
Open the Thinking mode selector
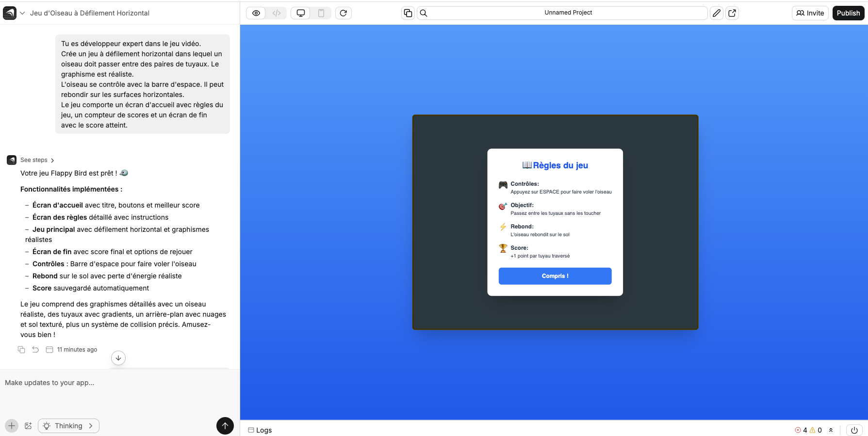click(69, 426)
